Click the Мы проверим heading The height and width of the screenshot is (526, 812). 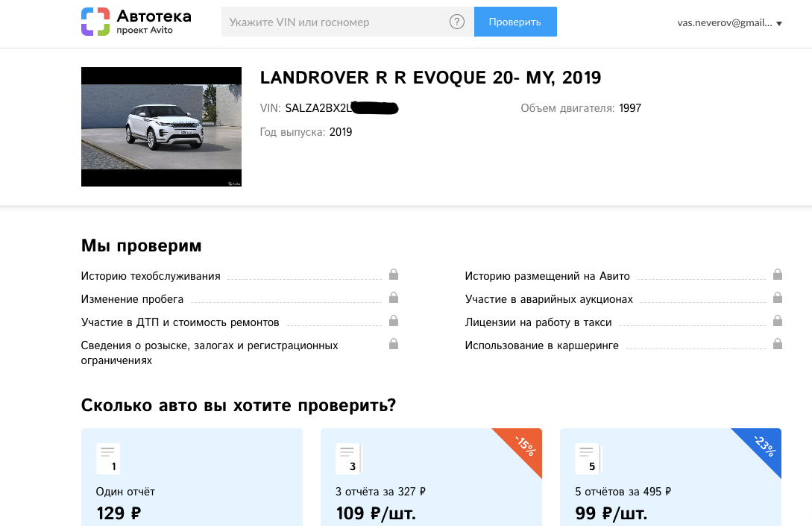pos(142,245)
